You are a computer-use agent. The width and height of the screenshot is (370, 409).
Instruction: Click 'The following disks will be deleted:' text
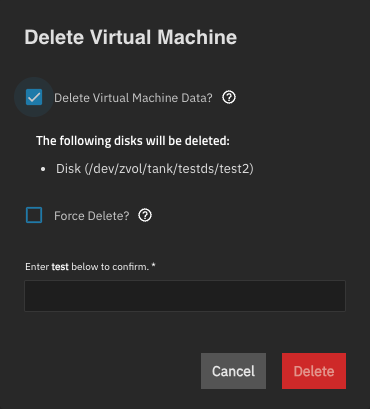point(133,141)
